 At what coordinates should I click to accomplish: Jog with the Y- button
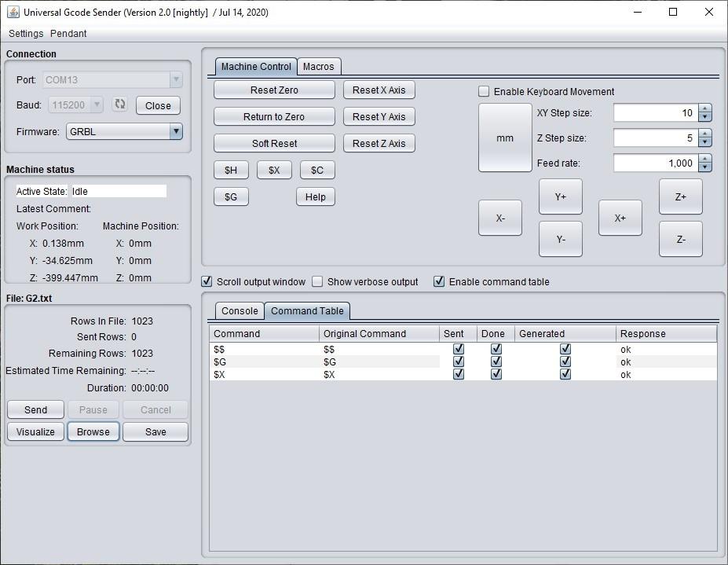(561, 240)
